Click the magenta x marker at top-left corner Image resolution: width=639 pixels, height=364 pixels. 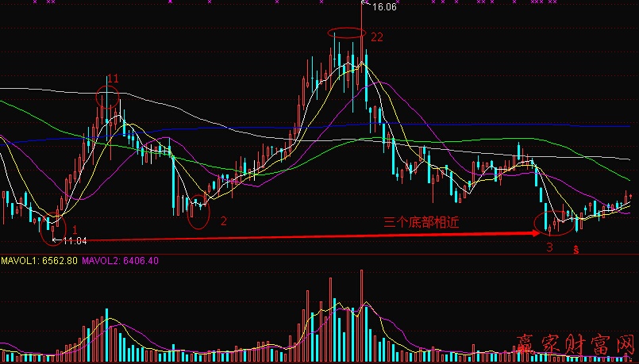click(x=34, y=3)
